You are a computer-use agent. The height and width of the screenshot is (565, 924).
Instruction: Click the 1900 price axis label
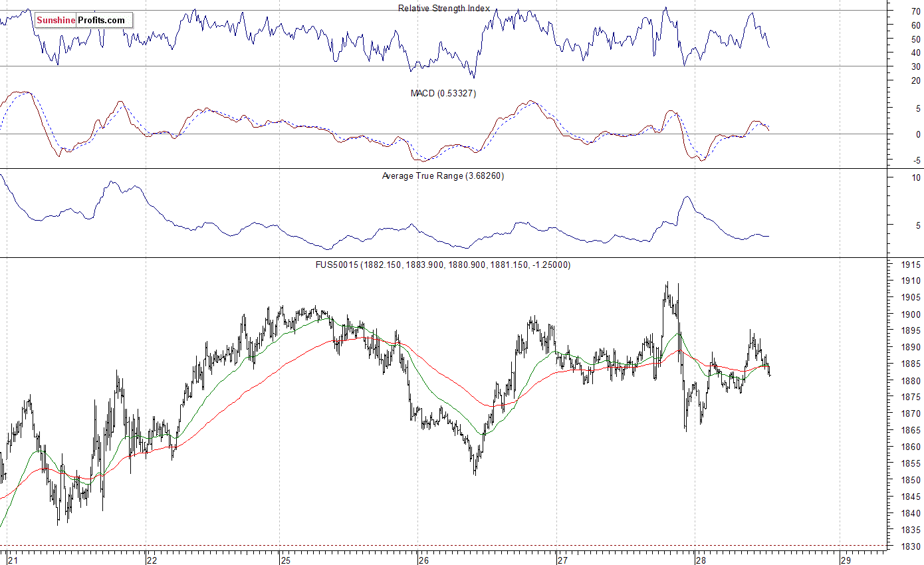point(911,314)
